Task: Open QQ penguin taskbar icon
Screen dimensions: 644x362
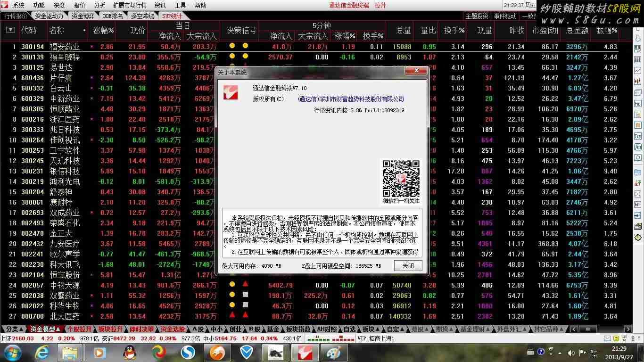Action: (129, 353)
